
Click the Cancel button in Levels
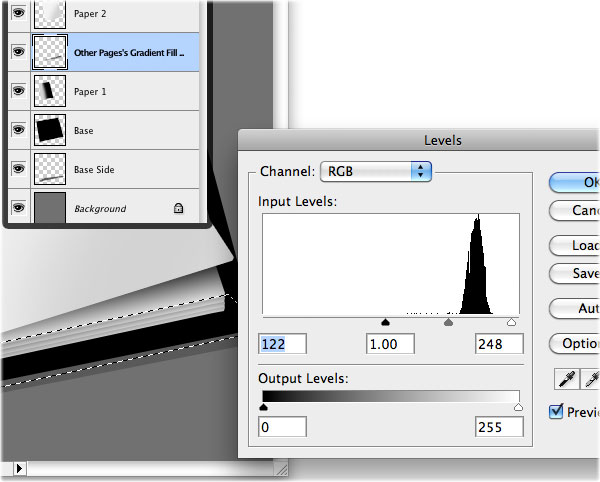575,210
